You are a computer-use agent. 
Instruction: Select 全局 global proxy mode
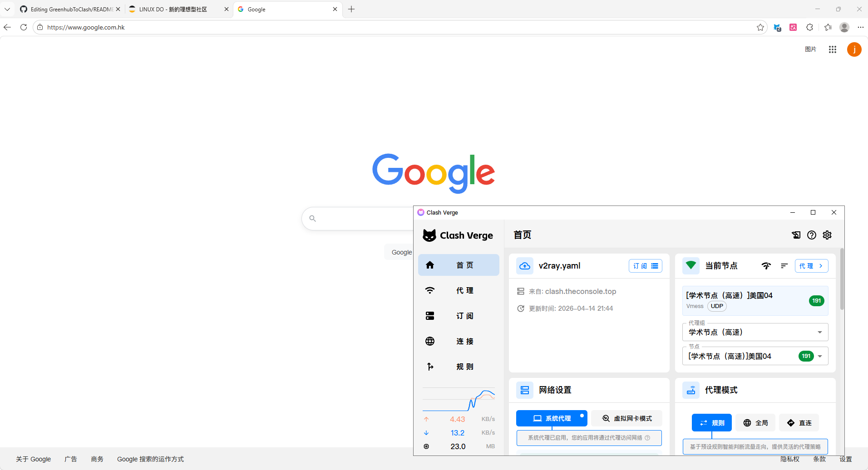(x=755, y=423)
